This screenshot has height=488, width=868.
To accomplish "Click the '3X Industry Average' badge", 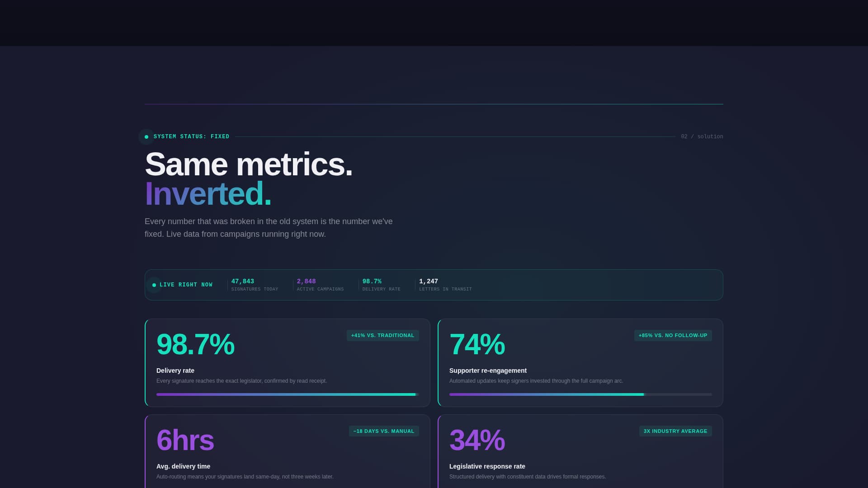I will click(x=675, y=431).
